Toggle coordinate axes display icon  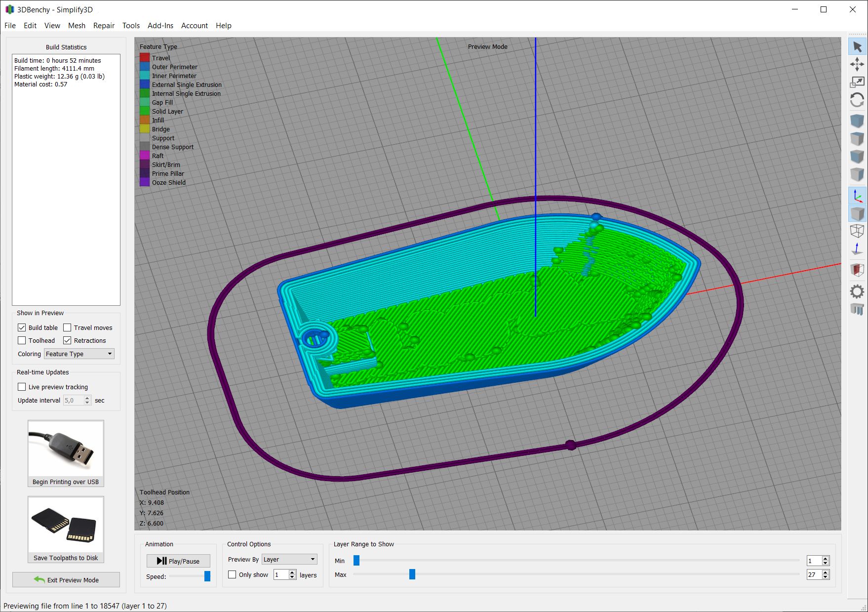click(857, 196)
